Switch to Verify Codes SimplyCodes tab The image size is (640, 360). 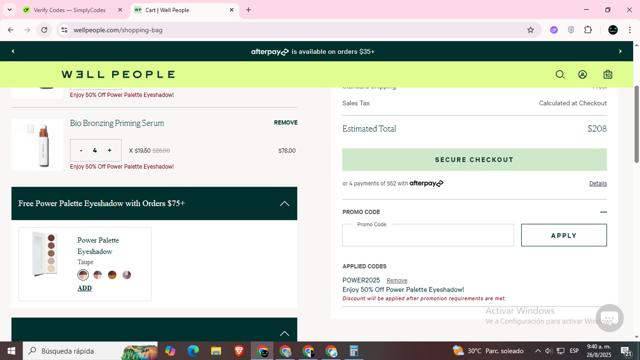69,10
